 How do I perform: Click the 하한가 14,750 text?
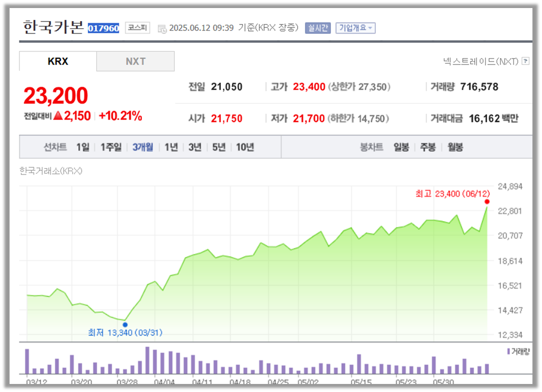358,119
